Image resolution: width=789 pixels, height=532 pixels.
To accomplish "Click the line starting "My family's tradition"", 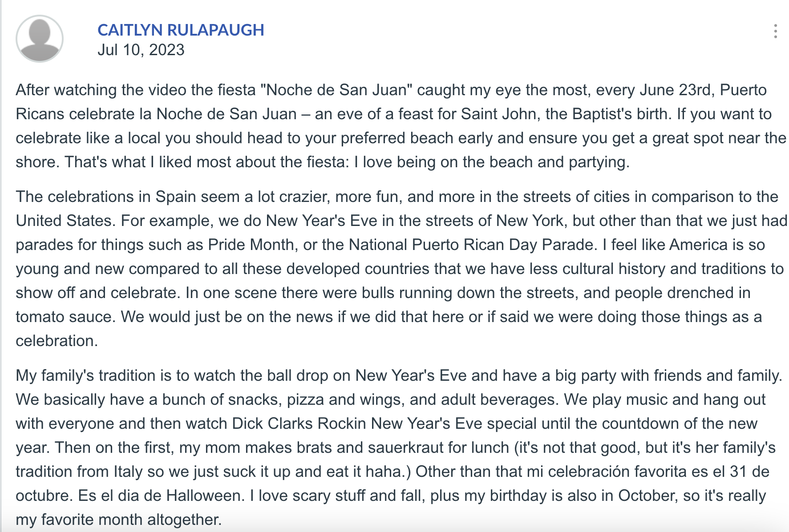I will coord(399,375).
